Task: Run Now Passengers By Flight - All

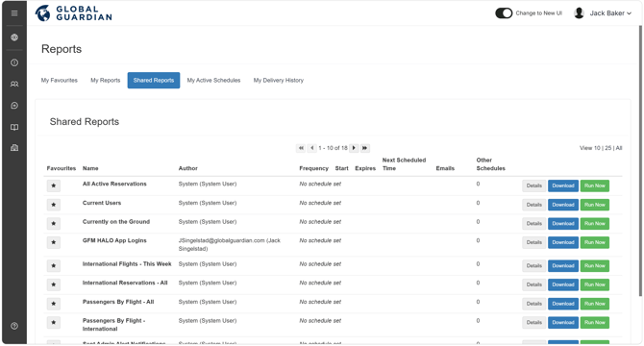Action: [x=595, y=304]
